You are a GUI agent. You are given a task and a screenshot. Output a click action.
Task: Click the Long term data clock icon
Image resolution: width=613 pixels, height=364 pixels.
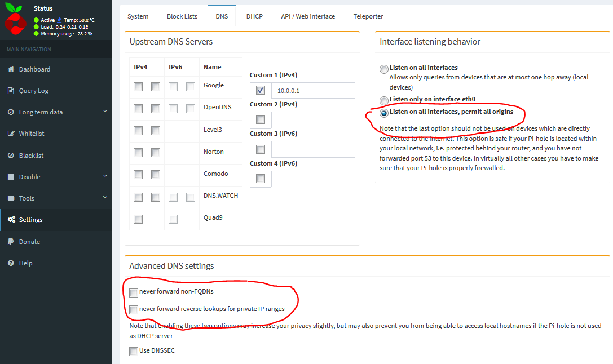click(x=11, y=112)
